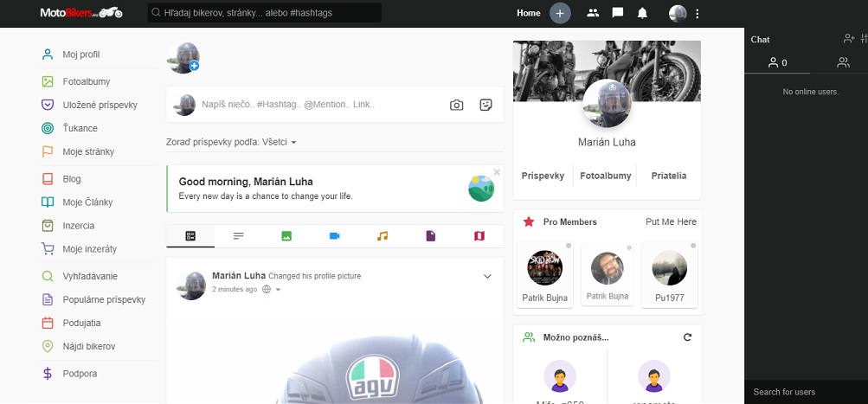Open Priatelia on profile card
The width and height of the screenshot is (868, 404).
coord(669,176)
